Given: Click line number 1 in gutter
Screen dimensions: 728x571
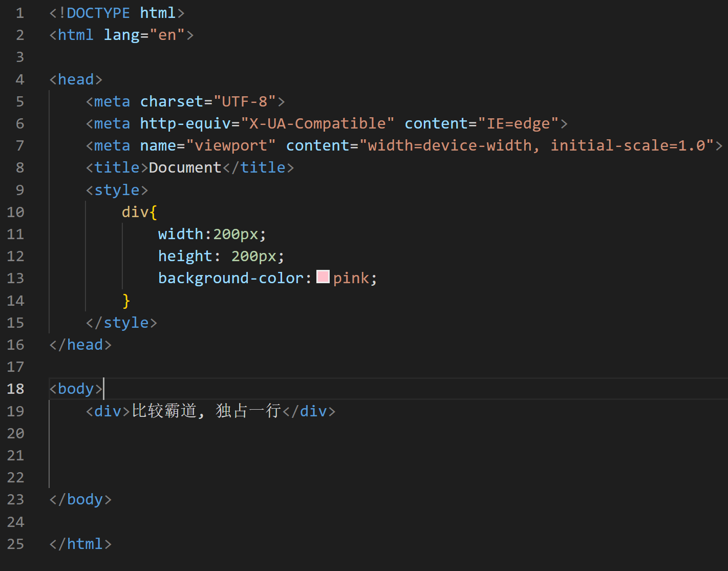Looking at the screenshot, I should [20, 13].
